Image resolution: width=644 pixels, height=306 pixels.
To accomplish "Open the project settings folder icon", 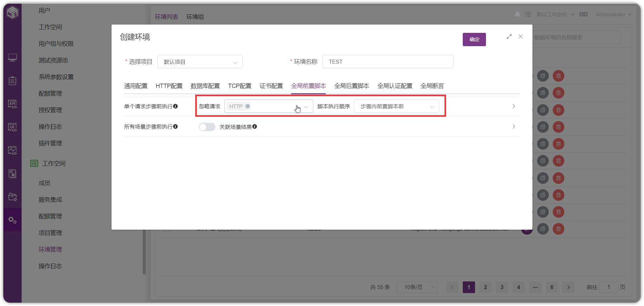I will point(13,197).
